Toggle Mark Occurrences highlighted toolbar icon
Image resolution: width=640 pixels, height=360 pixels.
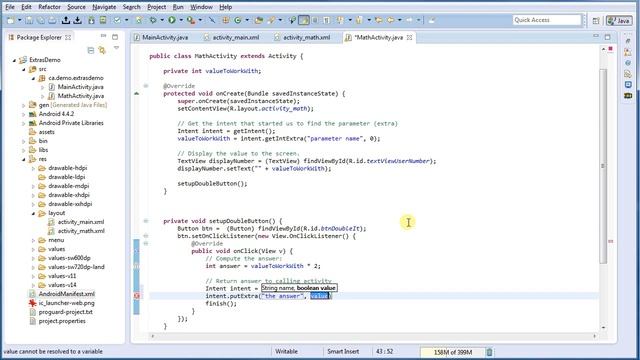point(304,20)
